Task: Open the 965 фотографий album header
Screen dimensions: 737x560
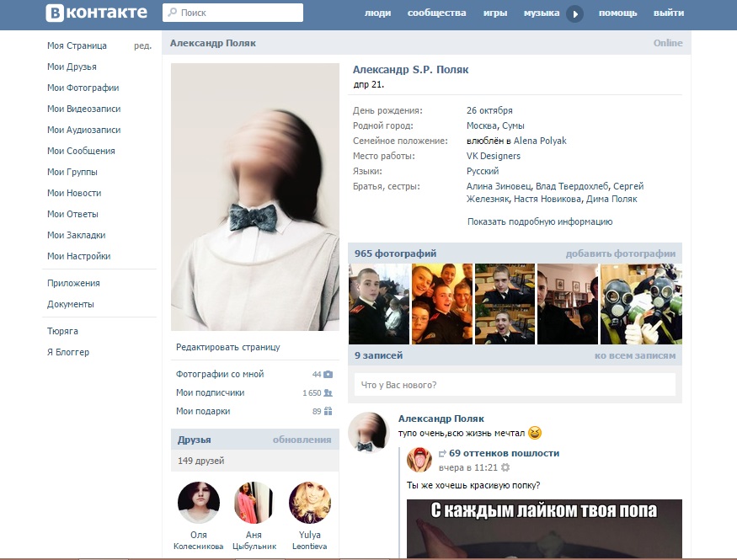Action: (395, 253)
